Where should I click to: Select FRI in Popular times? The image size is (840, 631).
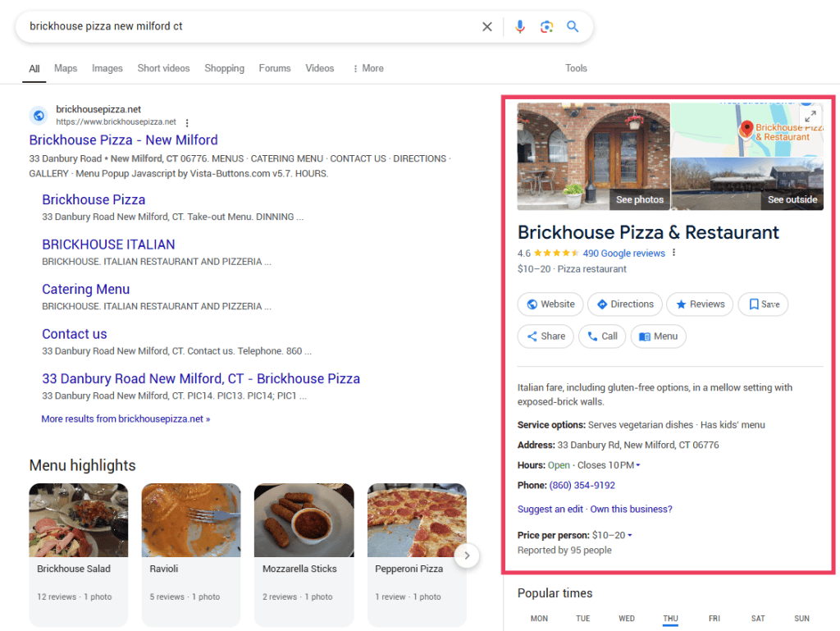pos(714,619)
